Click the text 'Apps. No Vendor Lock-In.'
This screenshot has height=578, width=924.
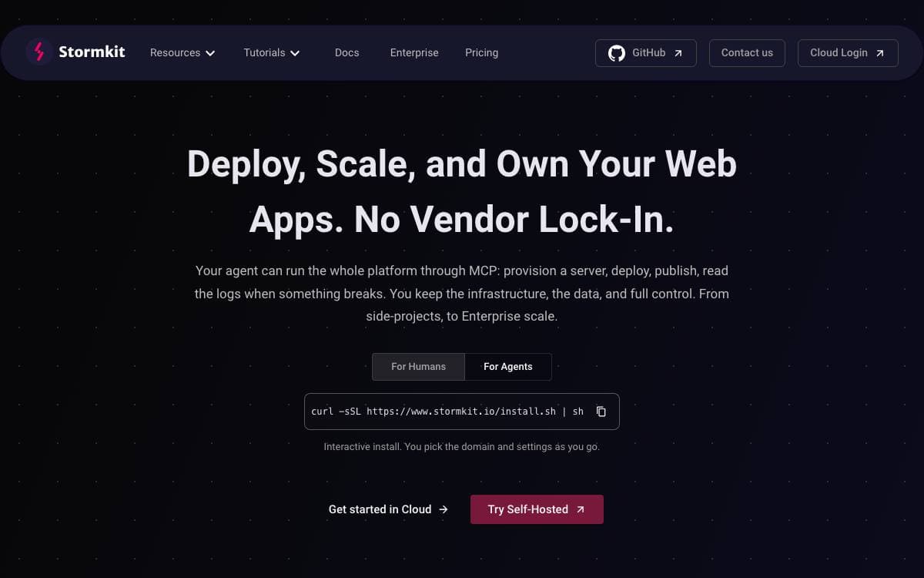pyautogui.click(x=462, y=220)
